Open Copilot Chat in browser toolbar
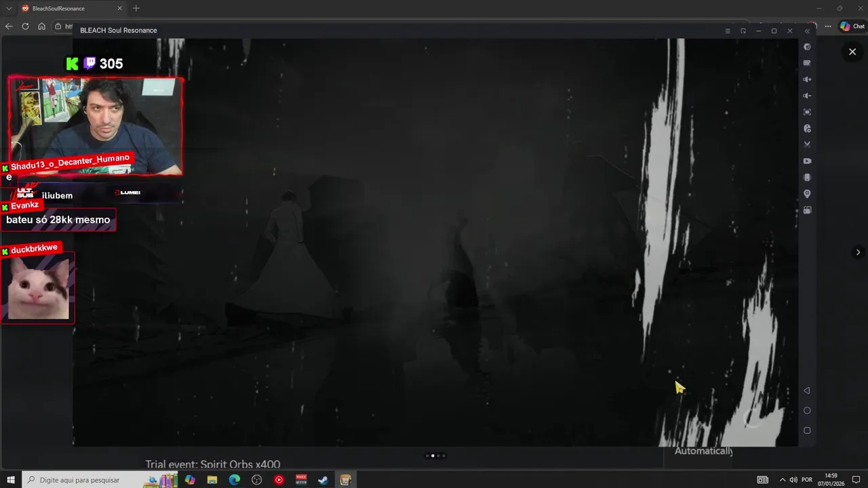This screenshot has height=488, width=868. click(852, 26)
